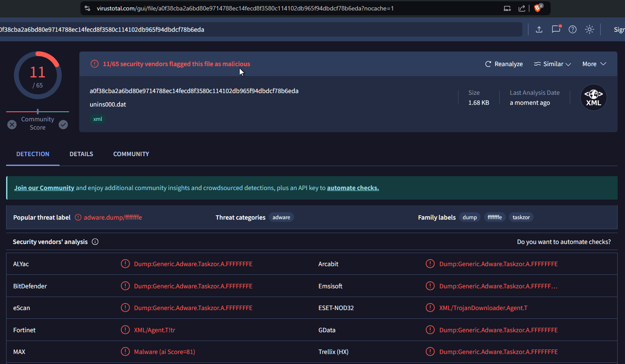The height and width of the screenshot is (364, 625).
Task: Click the alert icon in MAX row
Action: [x=125, y=352]
